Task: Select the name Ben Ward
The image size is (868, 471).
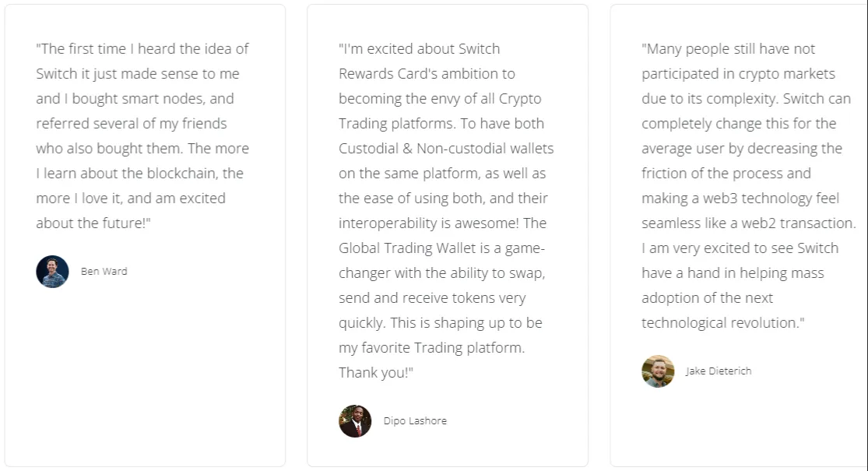Action: pos(104,271)
